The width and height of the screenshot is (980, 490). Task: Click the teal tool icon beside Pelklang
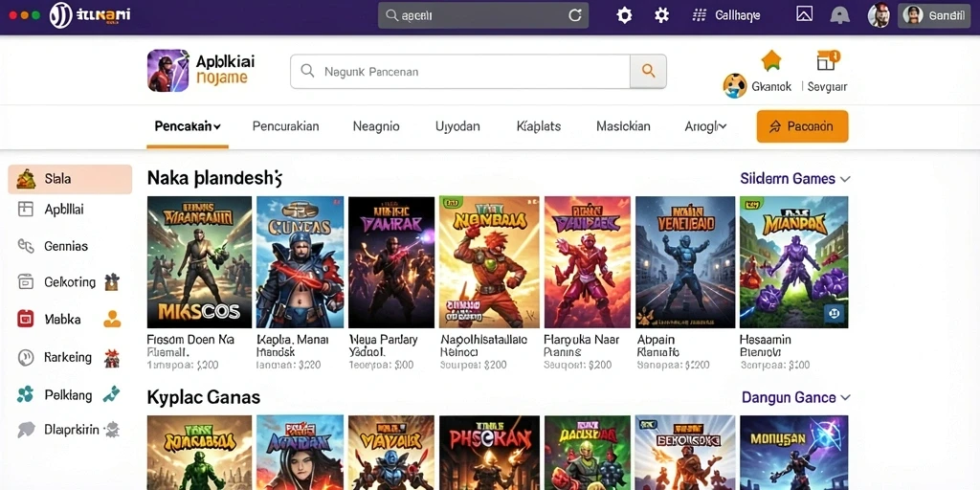point(111,393)
